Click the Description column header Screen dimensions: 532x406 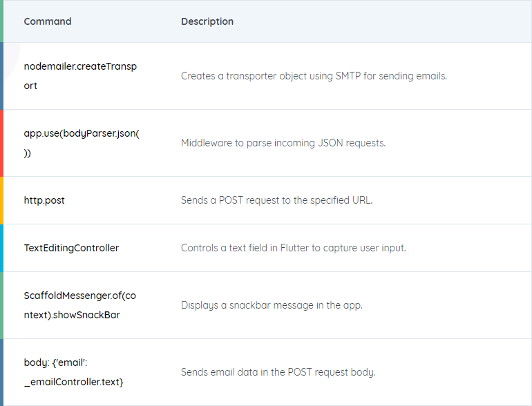[x=207, y=21]
